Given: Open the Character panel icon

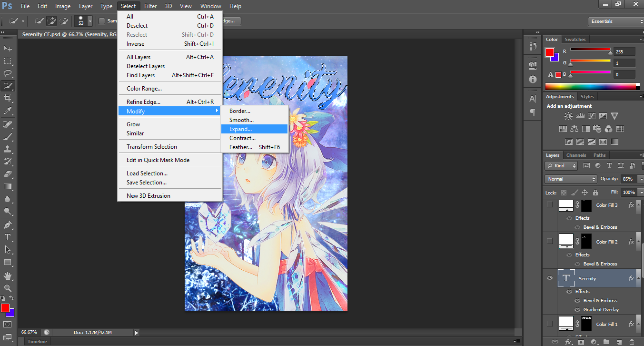Looking at the screenshot, I should click(x=533, y=99).
